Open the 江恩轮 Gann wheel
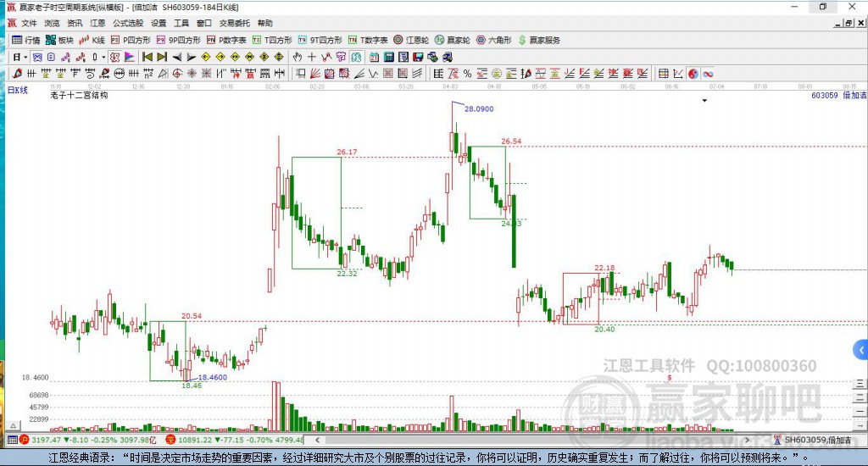Image resolution: width=868 pixels, height=466 pixels. [x=411, y=40]
